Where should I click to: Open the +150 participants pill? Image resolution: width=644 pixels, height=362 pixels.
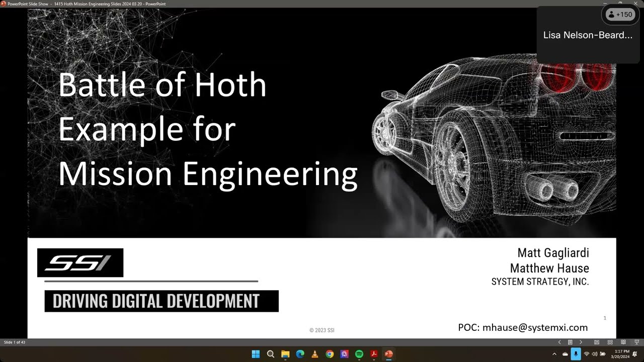coord(620,15)
